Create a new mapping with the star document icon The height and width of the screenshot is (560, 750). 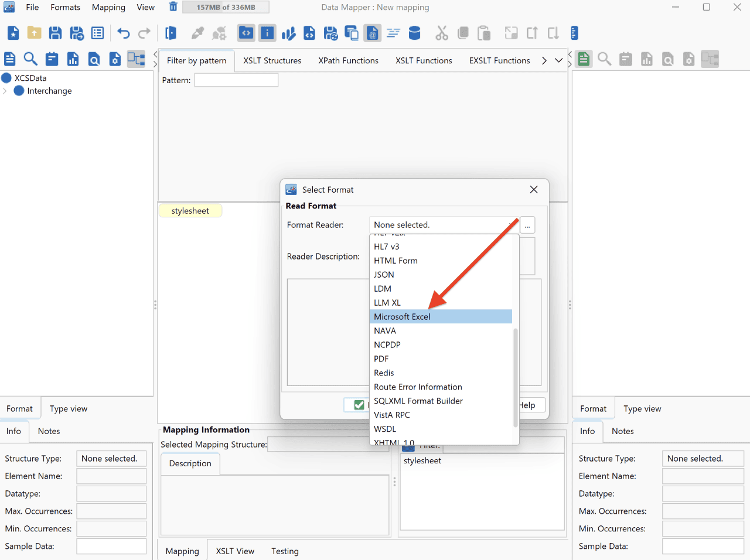click(13, 33)
